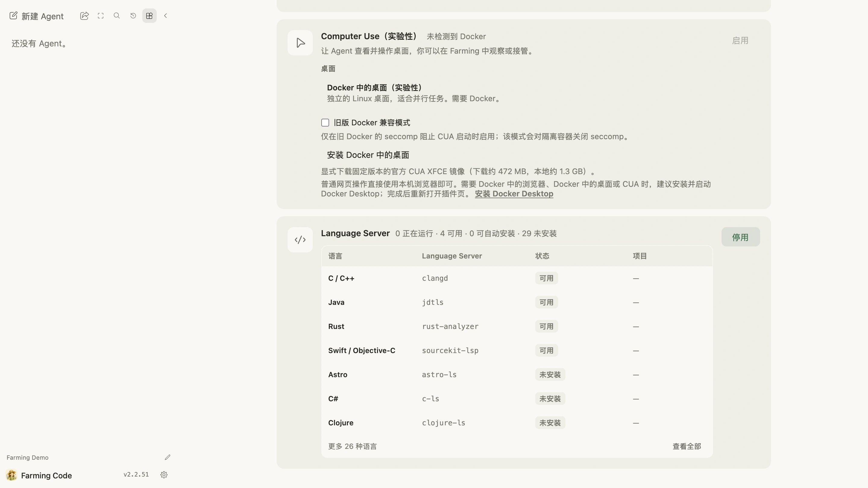Image resolution: width=868 pixels, height=488 pixels.
Task: Enable the 旧版 Docker 兼容模式 checkbox
Action: tap(325, 123)
